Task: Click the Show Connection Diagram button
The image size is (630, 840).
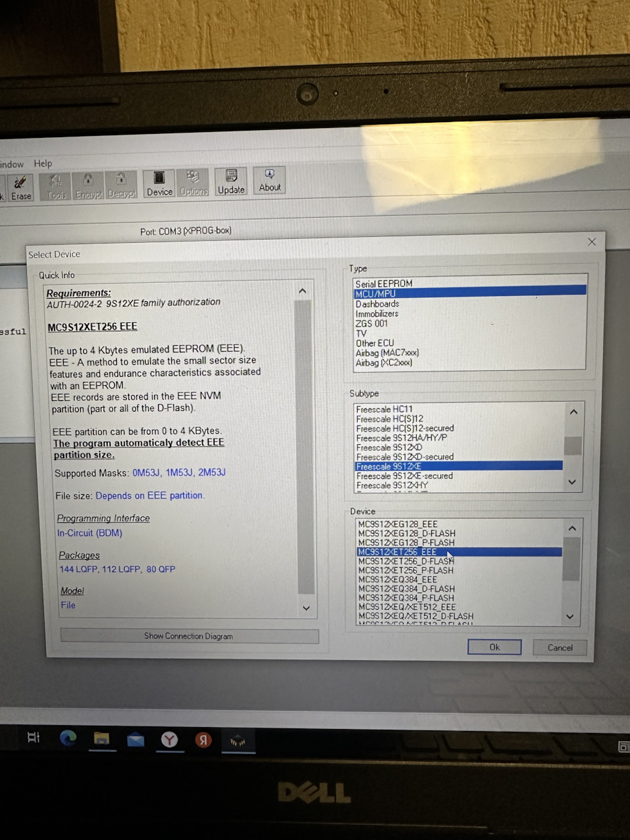Action: point(189,636)
